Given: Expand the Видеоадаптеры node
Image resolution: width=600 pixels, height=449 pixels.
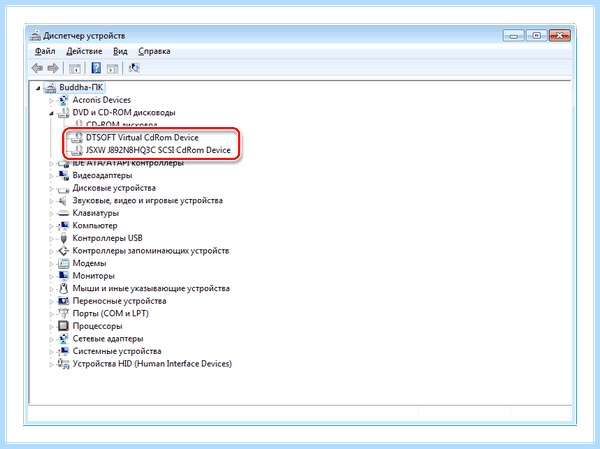Looking at the screenshot, I should 51,176.
